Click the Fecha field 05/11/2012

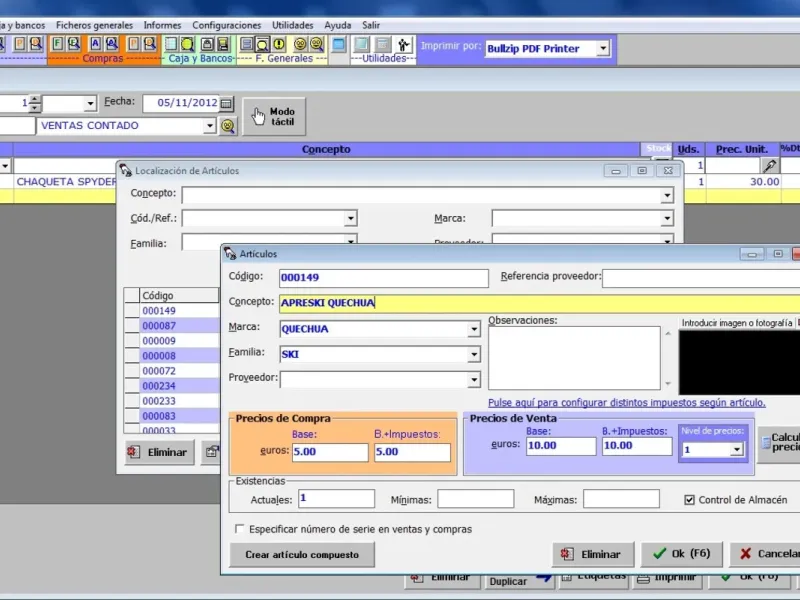pos(181,103)
